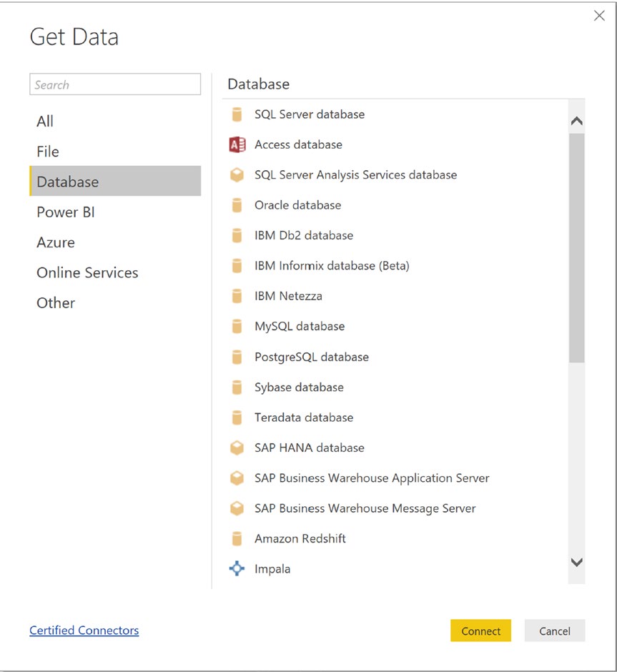The width and height of the screenshot is (617, 672).
Task: Click the Teradata database icon
Action: [x=237, y=417]
